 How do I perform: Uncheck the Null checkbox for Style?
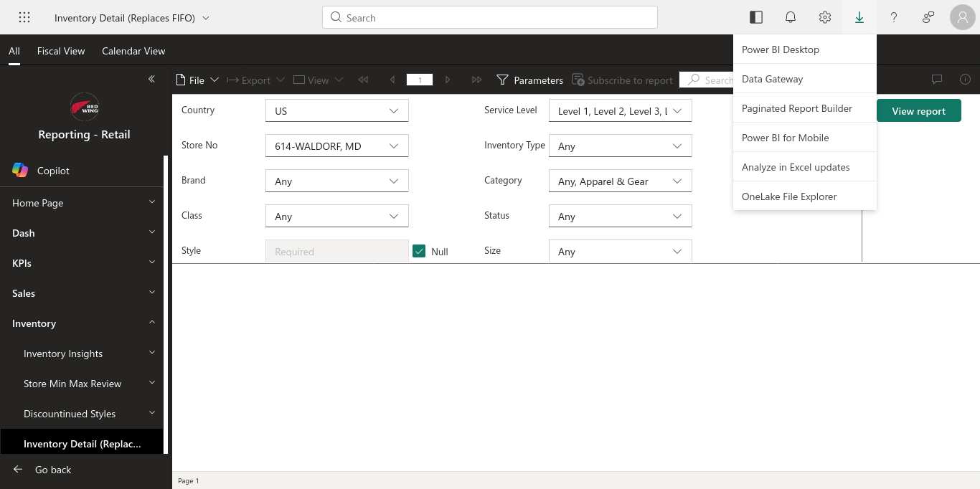419,251
